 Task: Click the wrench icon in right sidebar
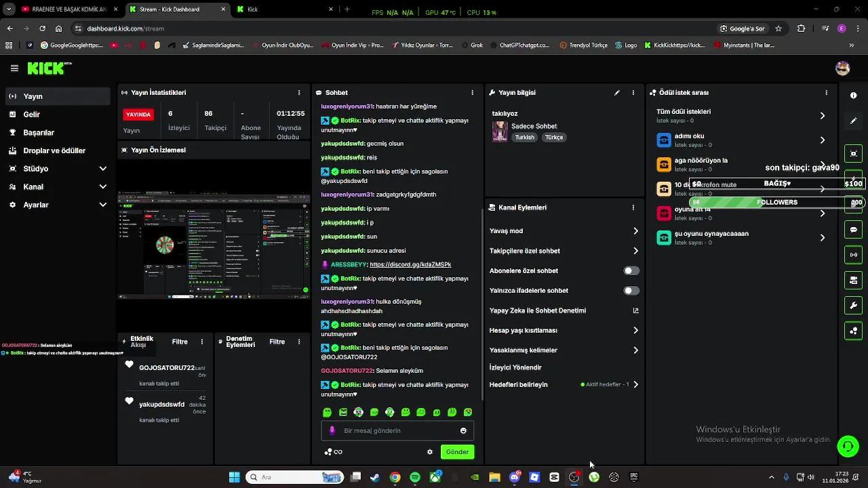tap(854, 306)
